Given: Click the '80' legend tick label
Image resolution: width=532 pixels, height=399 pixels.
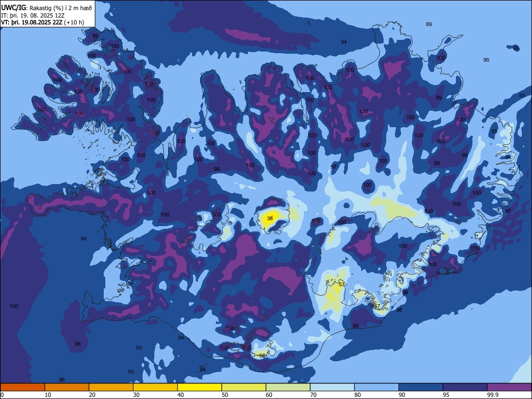Looking at the screenshot, I should pos(358,395).
